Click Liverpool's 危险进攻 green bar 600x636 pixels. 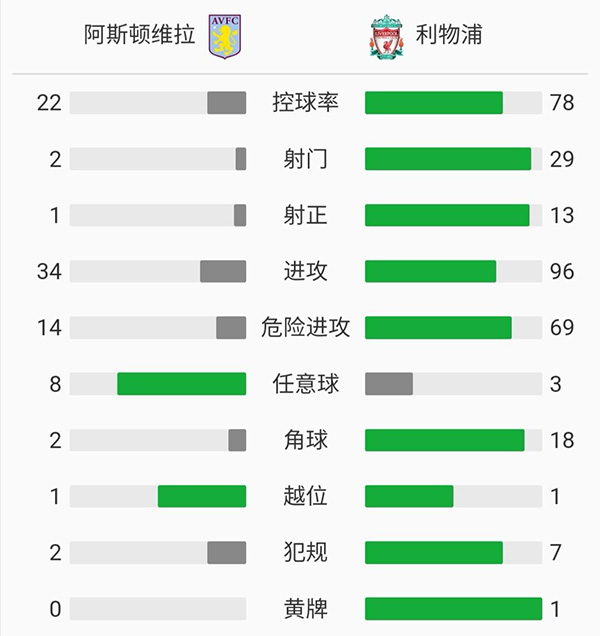click(x=438, y=327)
